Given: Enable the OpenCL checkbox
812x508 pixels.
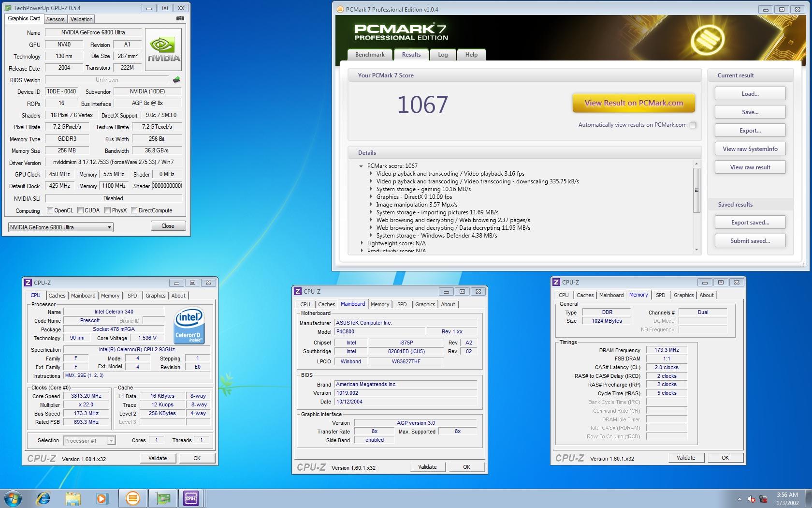Looking at the screenshot, I should (50, 210).
